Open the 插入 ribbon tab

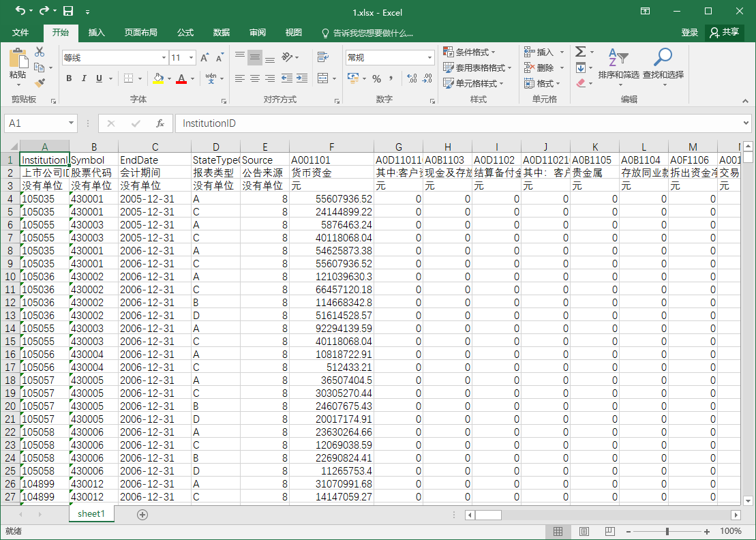pyautogui.click(x=97, y=32)
